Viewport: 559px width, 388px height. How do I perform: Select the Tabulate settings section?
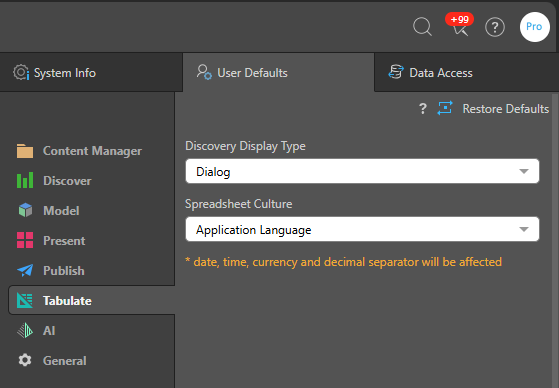92,300
